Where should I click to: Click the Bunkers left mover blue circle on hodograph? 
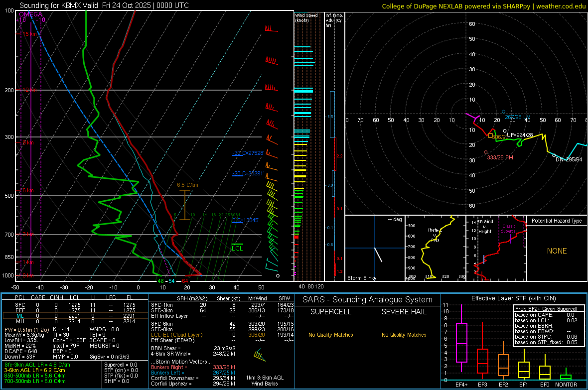point(504,112)
